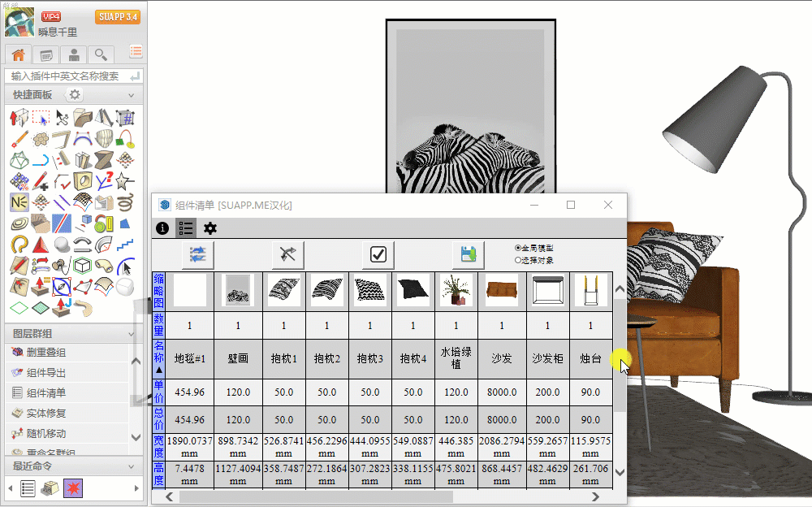Run the 实体修复 plugin
This screenshot has width=812, height=507.
[67, 414]
